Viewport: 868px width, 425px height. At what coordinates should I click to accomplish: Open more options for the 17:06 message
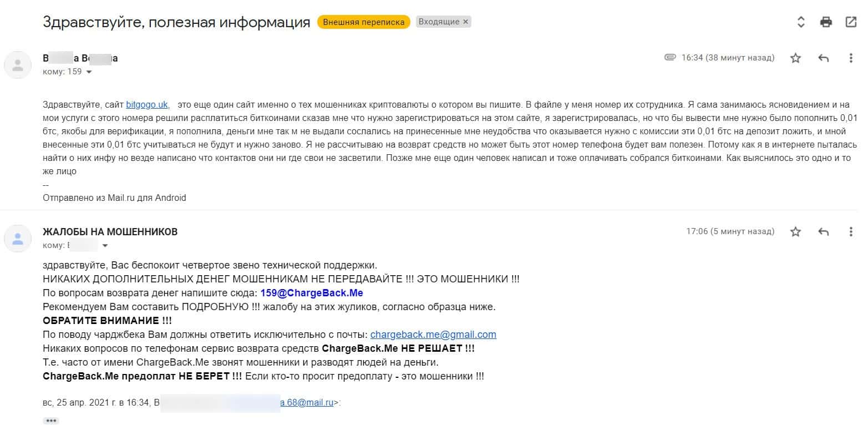pyautogui.click(x=851, y=232)
